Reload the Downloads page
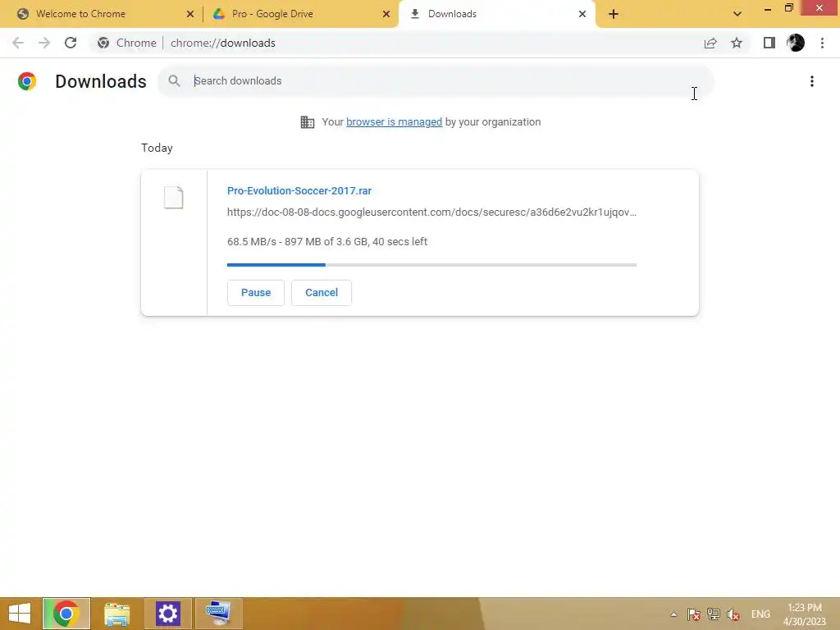Viewport: 840px width, 630px height. pos(71,43)
